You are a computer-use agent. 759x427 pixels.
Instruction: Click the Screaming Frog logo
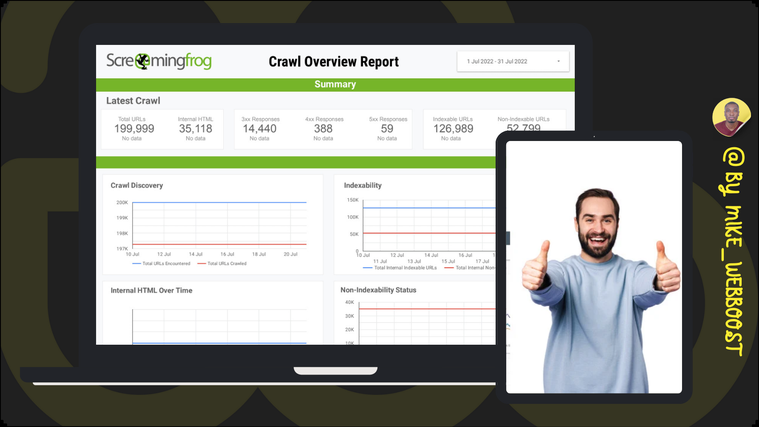point(159,61)
